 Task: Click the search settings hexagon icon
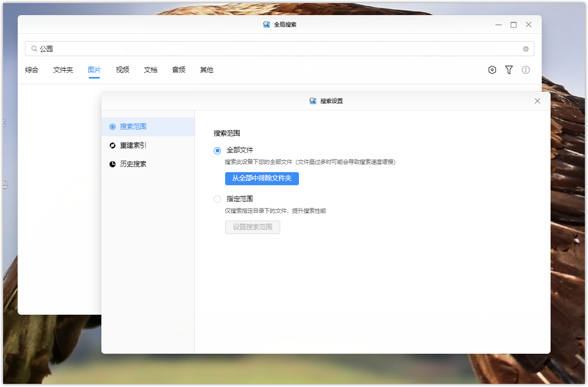point(492,70)
